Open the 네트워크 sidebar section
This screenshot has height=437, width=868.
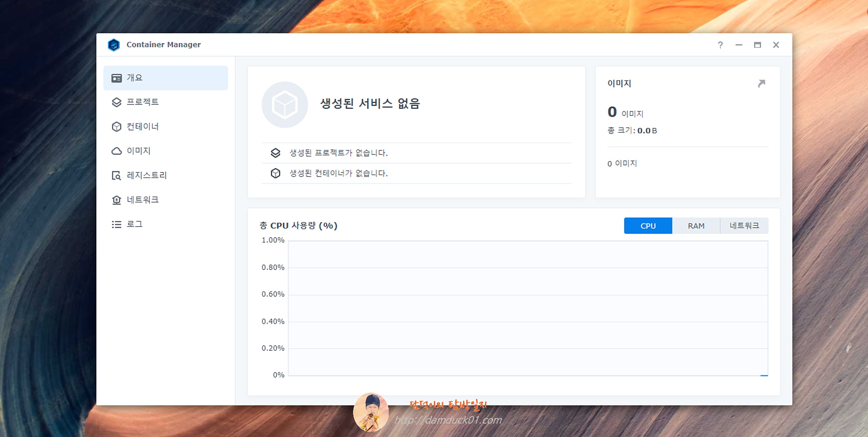142,199
